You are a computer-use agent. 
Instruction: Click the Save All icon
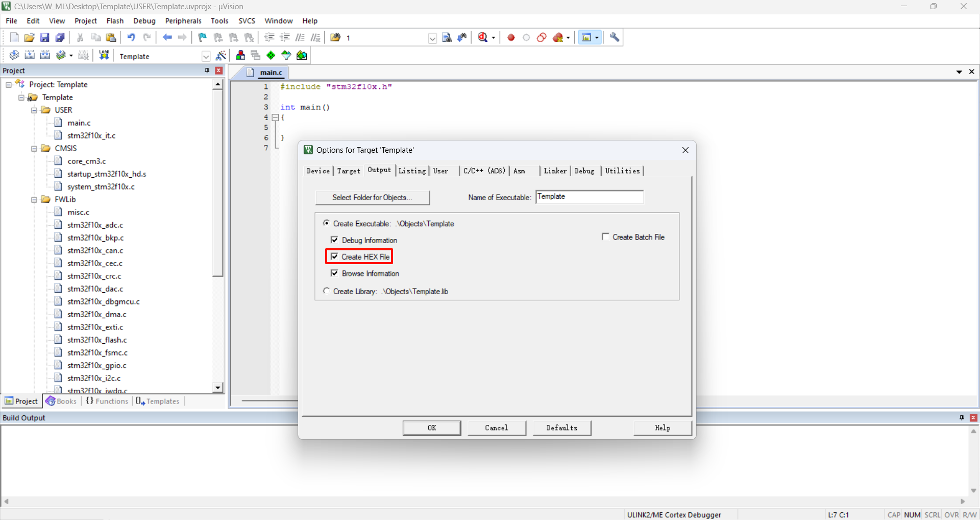60,37
